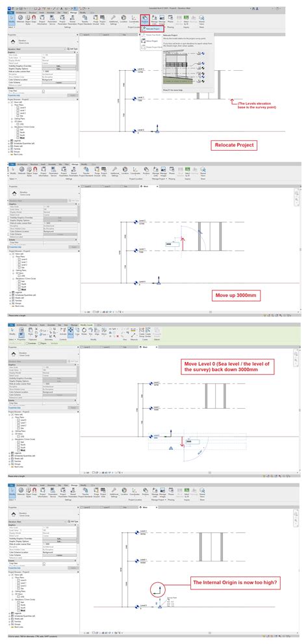Collapse Graphics section in top screenshot Properties
The height and width of the screenshot is (644, 308).
pyautogui.click(x=75, y=52)
